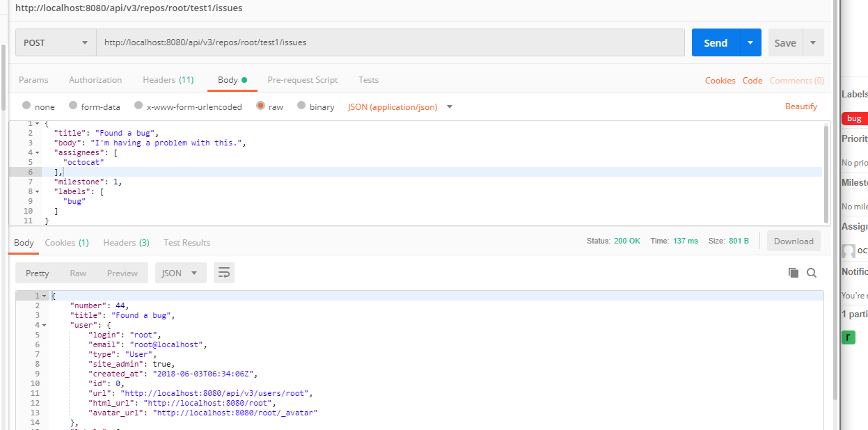
Task: Switch the response view to Preview
Action: point(123,273)
